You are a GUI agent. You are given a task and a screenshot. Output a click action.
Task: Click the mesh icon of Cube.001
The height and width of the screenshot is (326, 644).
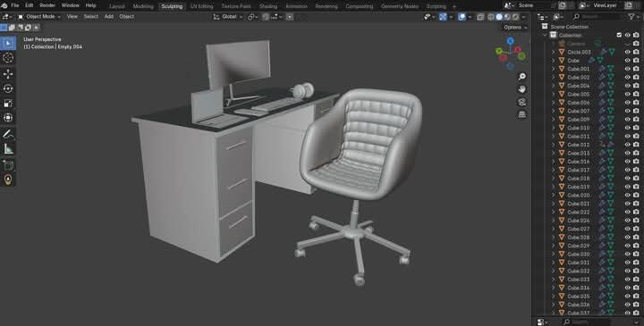(x=562, y=69)
